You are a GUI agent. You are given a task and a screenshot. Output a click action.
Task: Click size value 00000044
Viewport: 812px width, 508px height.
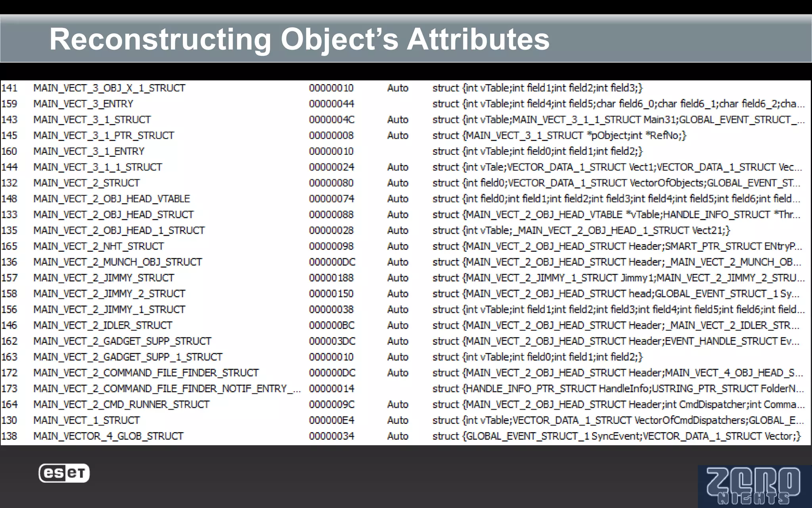point(331,104)
